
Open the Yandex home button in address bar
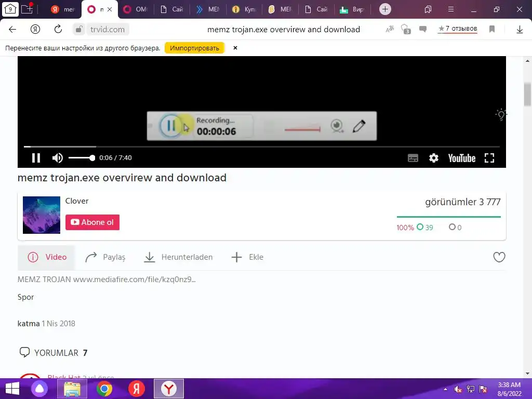[35, 30]
